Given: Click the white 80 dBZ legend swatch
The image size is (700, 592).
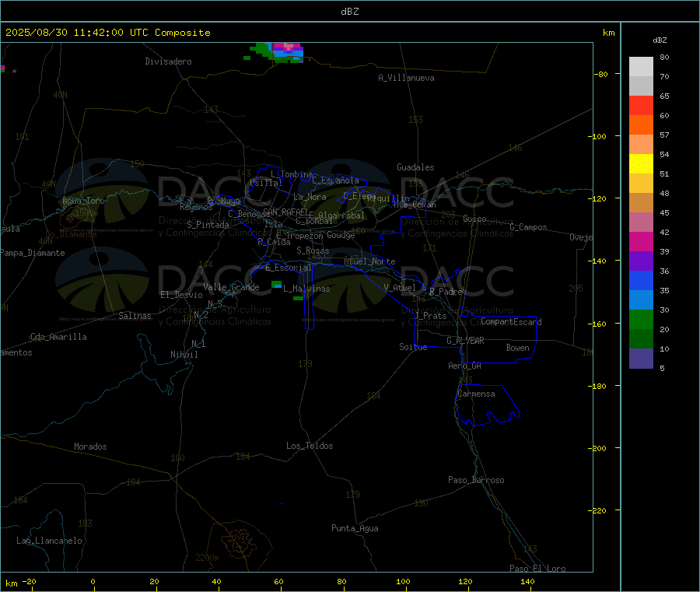Looking at the screenshot, I should pyautogui.click(x=641, y=67).
